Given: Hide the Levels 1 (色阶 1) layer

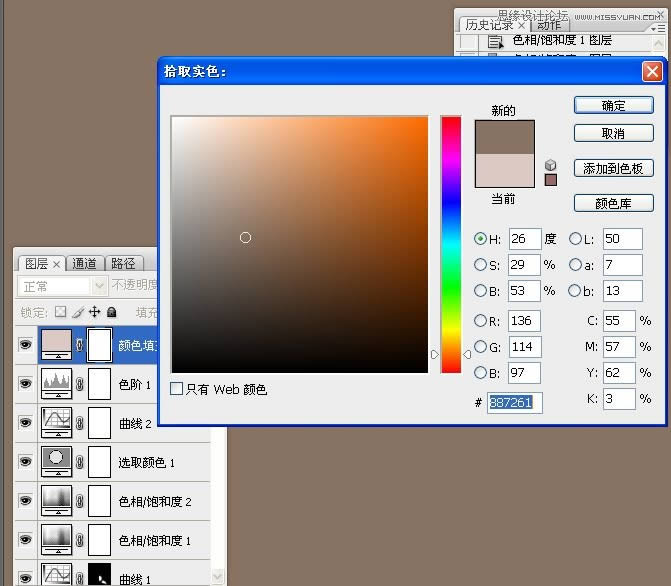Looking at the screenshot, I should 26,384.
